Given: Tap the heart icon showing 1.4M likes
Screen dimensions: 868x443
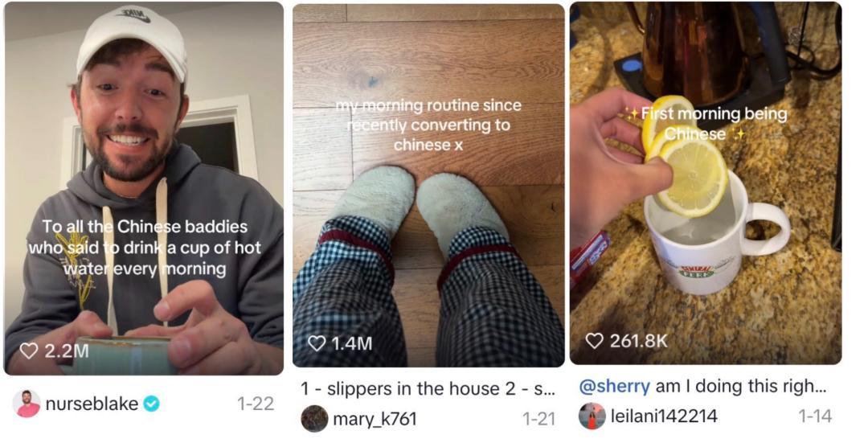Looking at the screenshot, I should 317,343.
